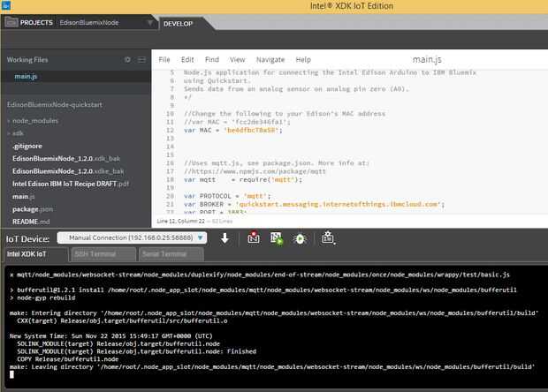Click the upload/install project icon
This screenshot has width=548, height=392.
coord(254,237)
